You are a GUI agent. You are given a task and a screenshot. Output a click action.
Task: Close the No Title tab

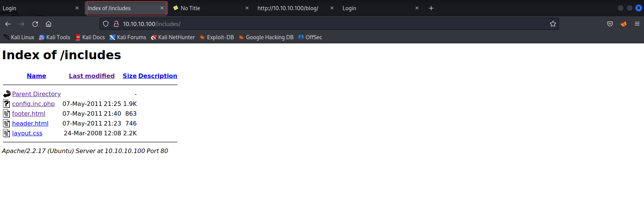(x=247, y=8)
